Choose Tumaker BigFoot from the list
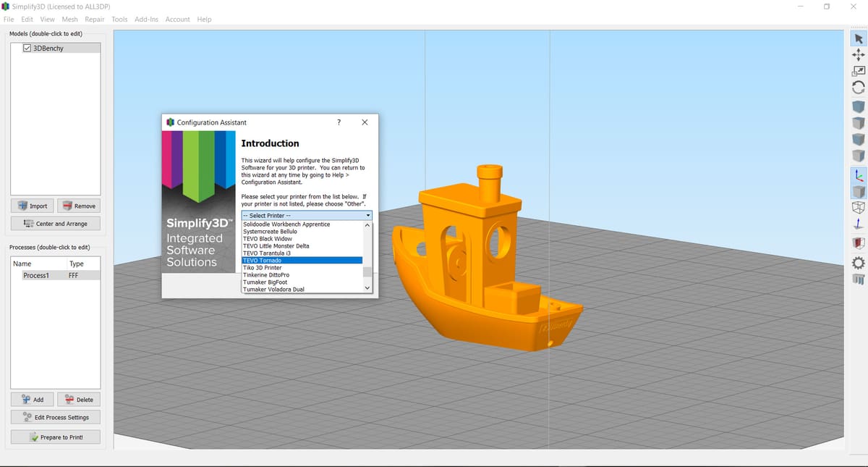Viewport: 868px width, 467px height. tap(302, 282)
